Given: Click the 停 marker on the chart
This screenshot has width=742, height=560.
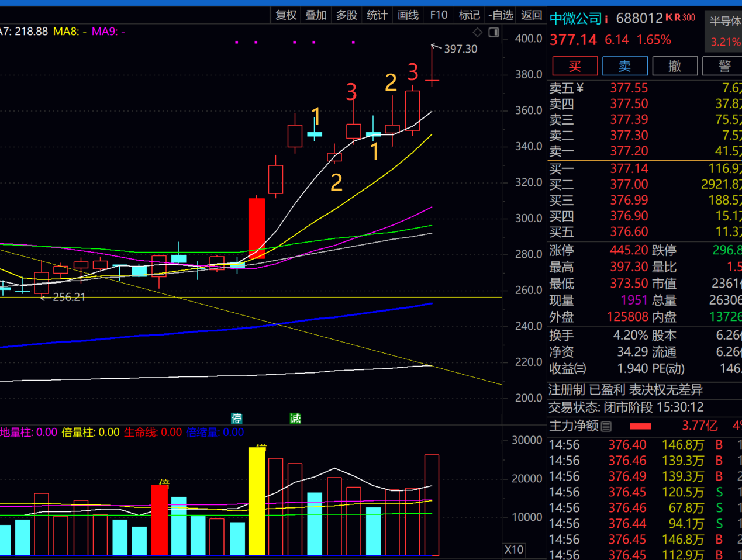Looking at the screenshot, I should (237, 419).
